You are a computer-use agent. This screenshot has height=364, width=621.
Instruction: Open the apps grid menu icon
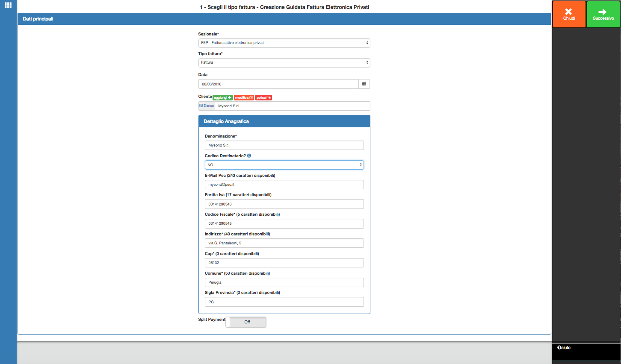click(x=8, y=5)
